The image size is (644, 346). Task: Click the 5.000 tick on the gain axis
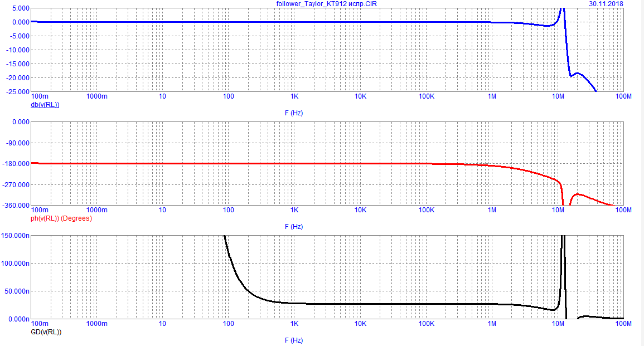[21, 8]
